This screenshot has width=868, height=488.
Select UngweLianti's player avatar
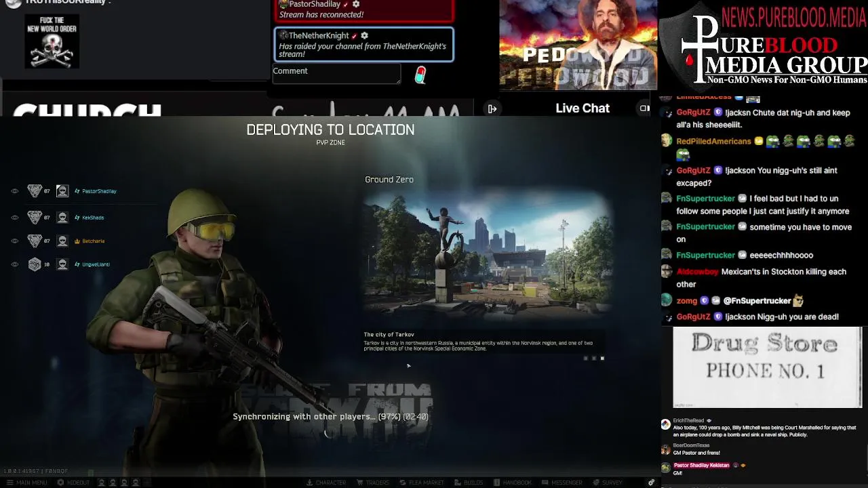pyautogui.click(x=62, y=264)
